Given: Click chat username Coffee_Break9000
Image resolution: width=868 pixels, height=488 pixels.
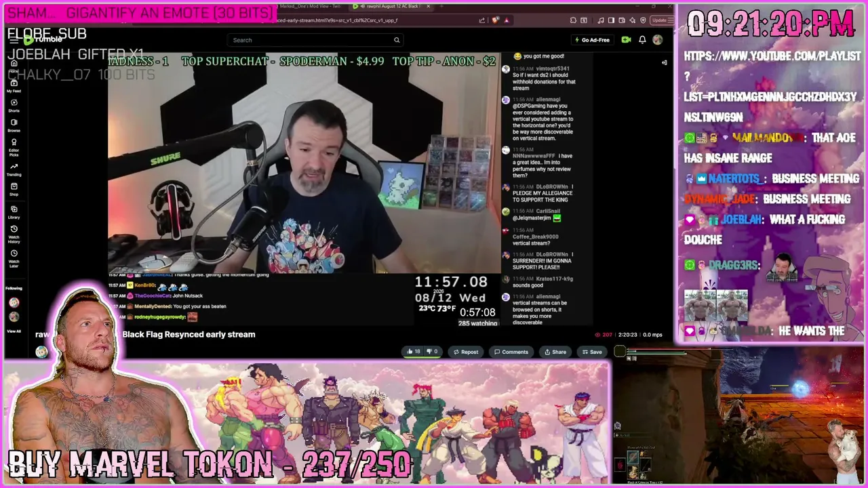Looking at the screenshot, I should tap(535, 237).
